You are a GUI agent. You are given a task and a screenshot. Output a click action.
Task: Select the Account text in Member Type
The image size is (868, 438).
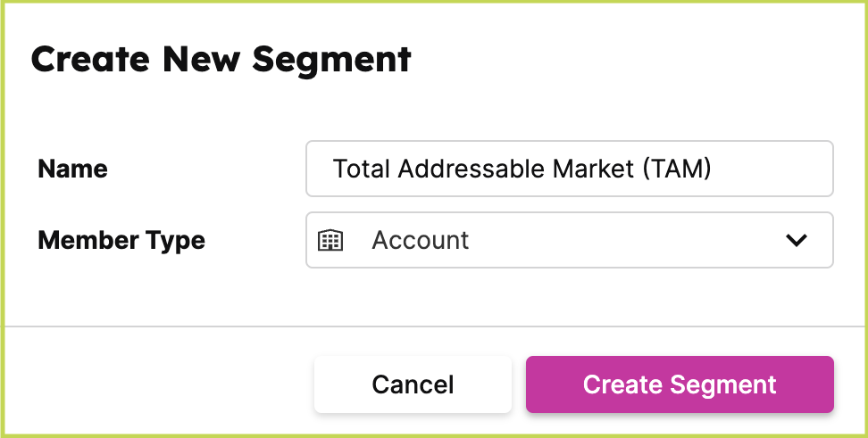[420, 240]
